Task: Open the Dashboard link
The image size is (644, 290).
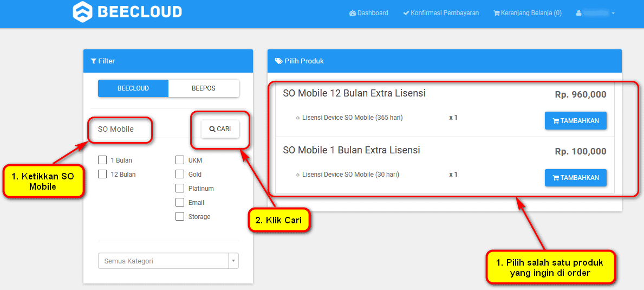Action: pyautogui.click(x=368, y=13)
